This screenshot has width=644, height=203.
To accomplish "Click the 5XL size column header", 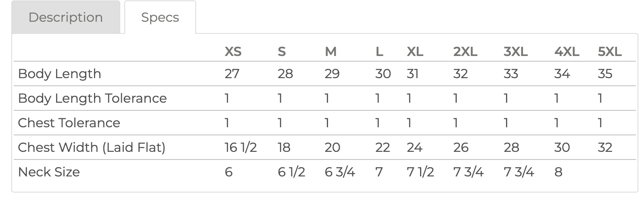I will coord(610,52).
